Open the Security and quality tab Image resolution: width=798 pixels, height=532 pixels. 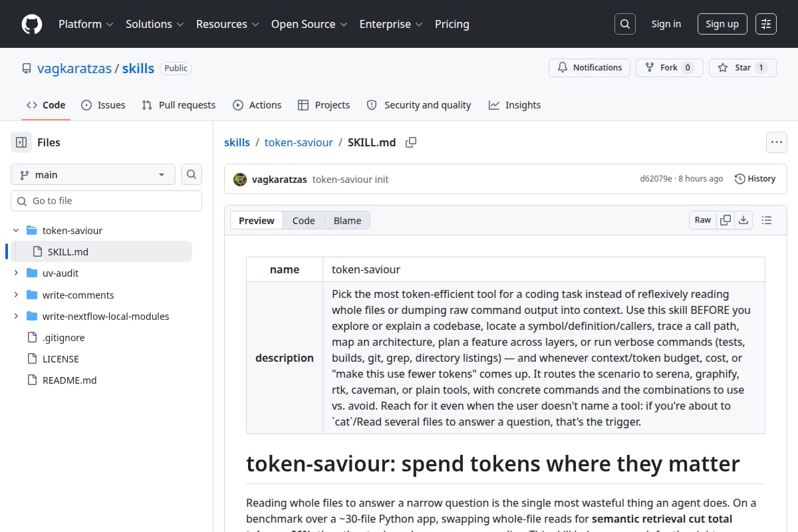pos(419,105)
